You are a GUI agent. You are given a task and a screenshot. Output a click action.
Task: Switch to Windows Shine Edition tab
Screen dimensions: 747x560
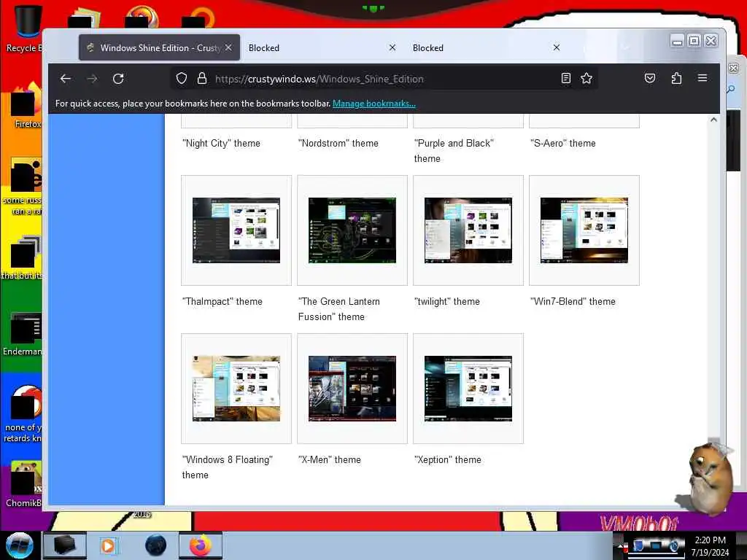point(159,47)
